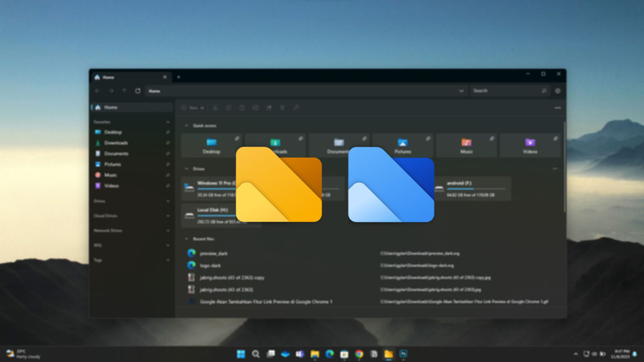The height and width of the screenshot is (362, 644).
Task: Click the pin icon beside sidebar Downloads
Action: [x=168, y=143]
